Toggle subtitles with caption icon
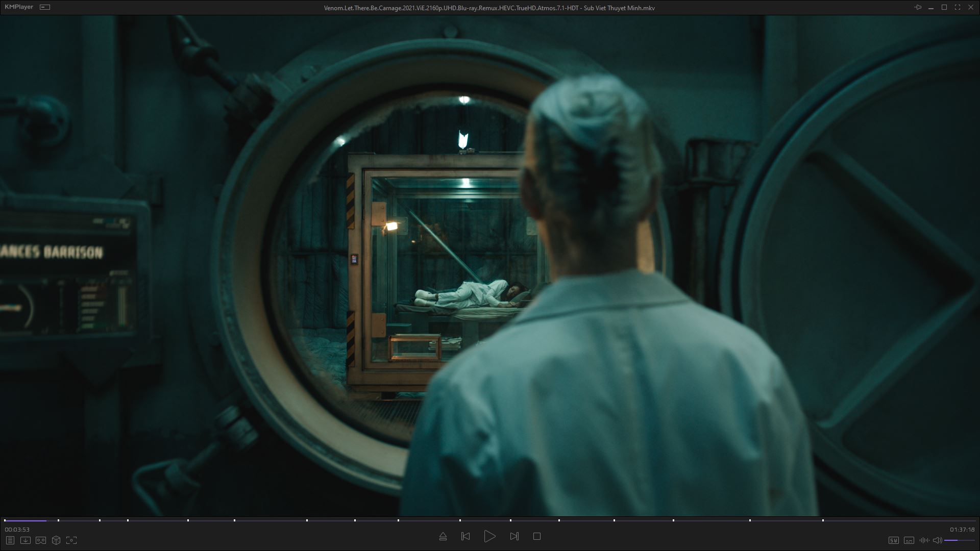Screen dimensions: 980x551 coord(909,540)
